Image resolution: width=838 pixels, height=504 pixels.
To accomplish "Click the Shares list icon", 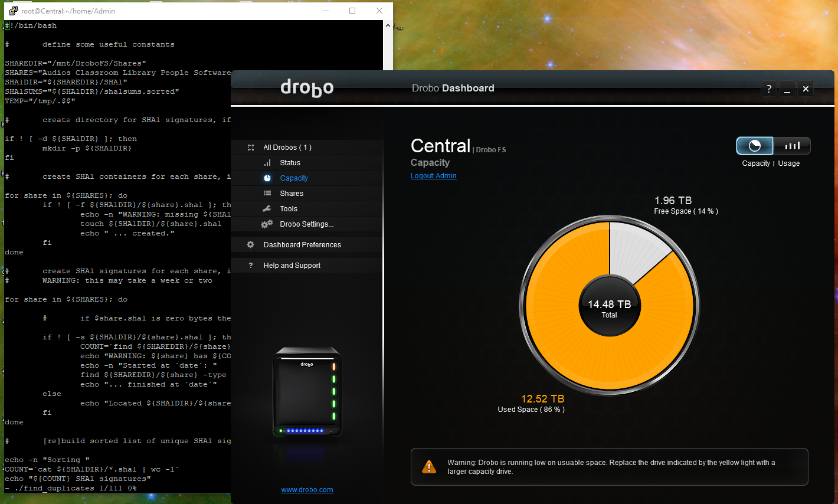I will 267,194.
